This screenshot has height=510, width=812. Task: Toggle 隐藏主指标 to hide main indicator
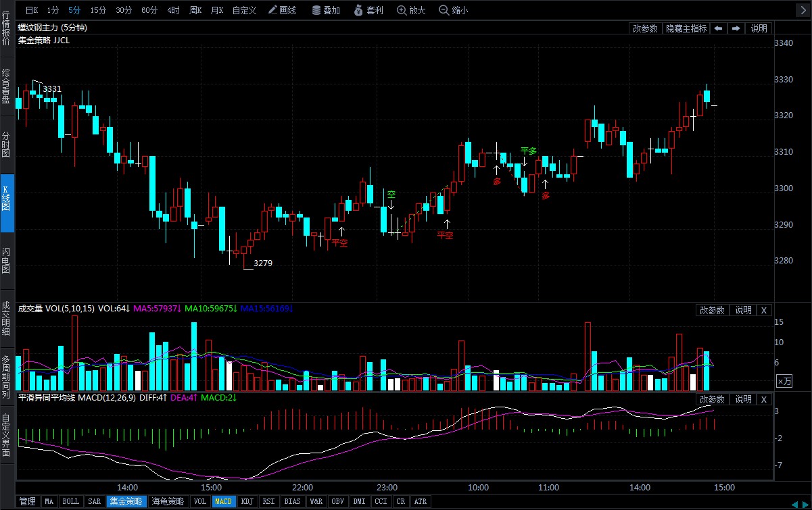686,28
